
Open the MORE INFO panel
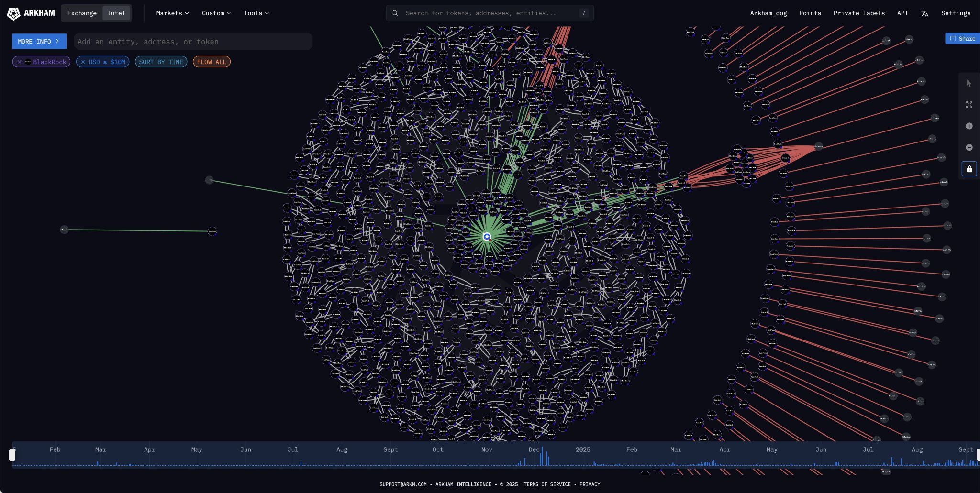point(39,41)
